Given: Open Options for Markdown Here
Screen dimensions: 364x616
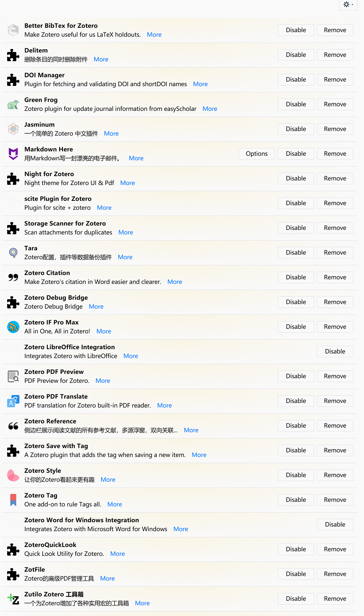Looking at the screenshot, I should tap(256, 153).
